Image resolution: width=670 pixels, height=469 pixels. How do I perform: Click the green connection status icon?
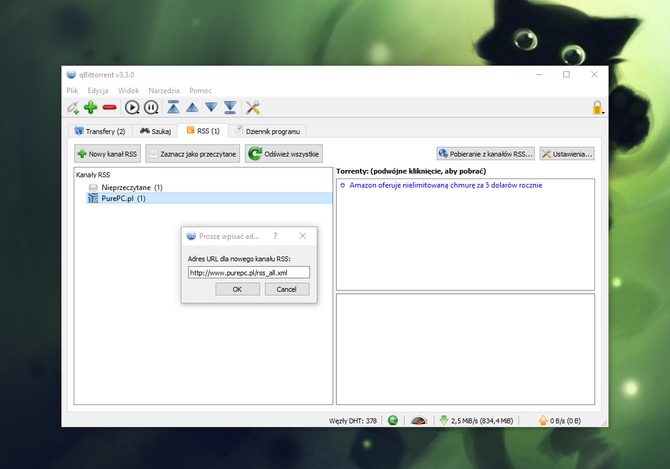coord(393,421)
